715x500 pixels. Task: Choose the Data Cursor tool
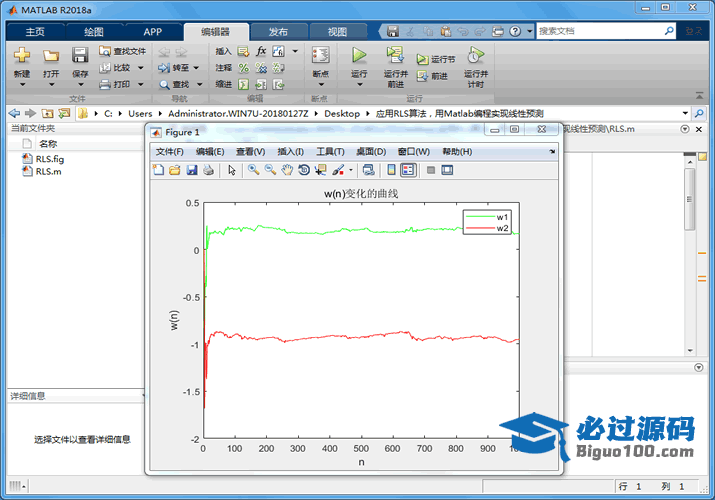coord(321,170)
